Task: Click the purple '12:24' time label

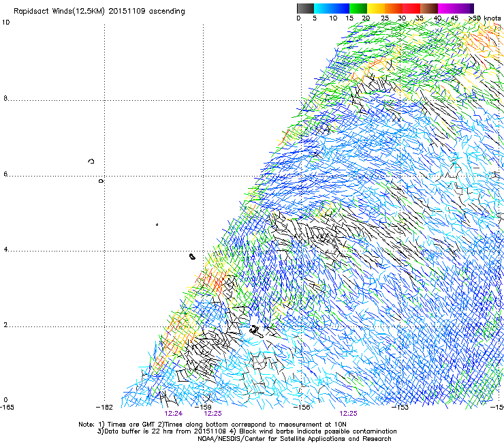Action: tap(173, 414)
